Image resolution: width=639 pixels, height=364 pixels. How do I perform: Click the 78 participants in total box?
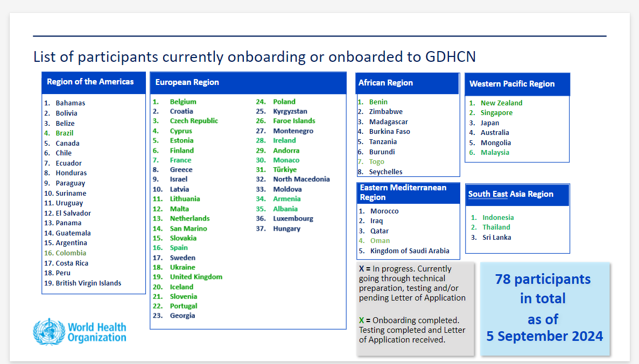click(545, 308)
